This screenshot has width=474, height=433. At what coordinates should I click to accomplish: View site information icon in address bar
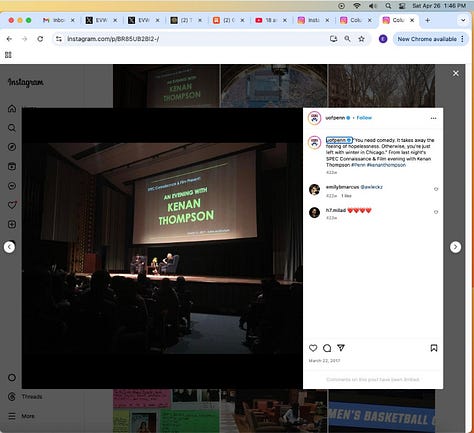click(59, 39)
